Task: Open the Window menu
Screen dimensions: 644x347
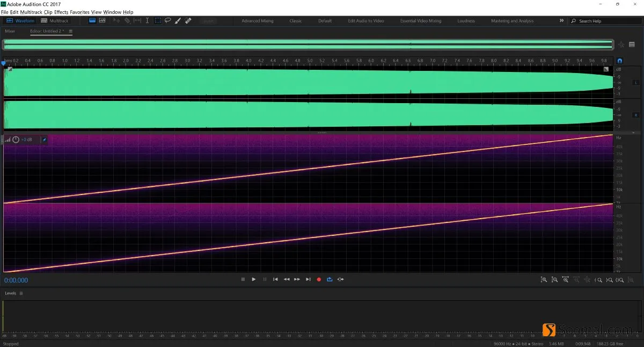Action: pyautogui.click(x=113, y=12)
